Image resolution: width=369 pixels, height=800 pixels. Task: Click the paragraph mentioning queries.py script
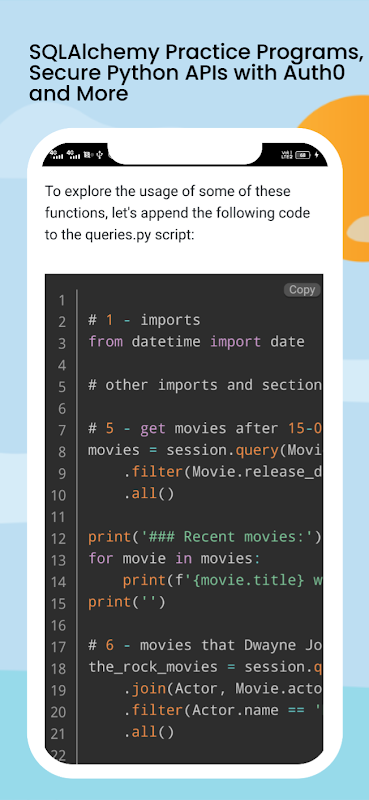pyautogui.click(x=178, y=214)
